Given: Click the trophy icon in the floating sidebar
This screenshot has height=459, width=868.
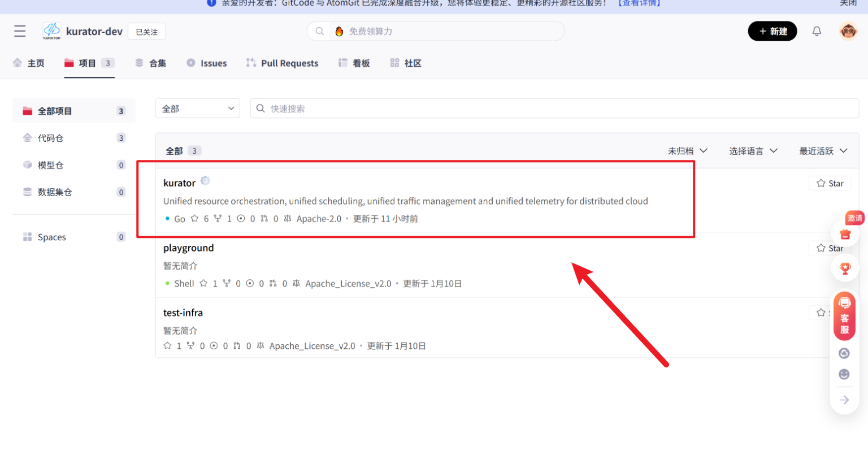Looking at the screenshot, I should 845,268.
